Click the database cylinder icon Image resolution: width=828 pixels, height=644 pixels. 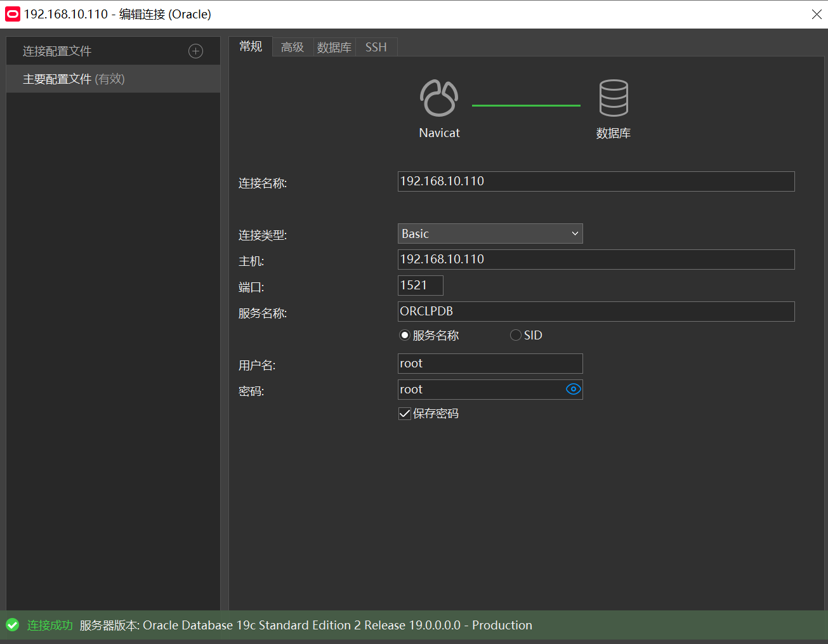tap(614, 98)
